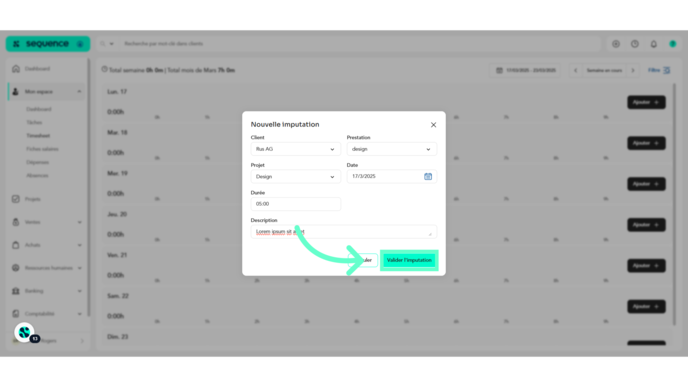
Task: Open the Prestation dropdown showing design
Action: [x=392, y=149]
